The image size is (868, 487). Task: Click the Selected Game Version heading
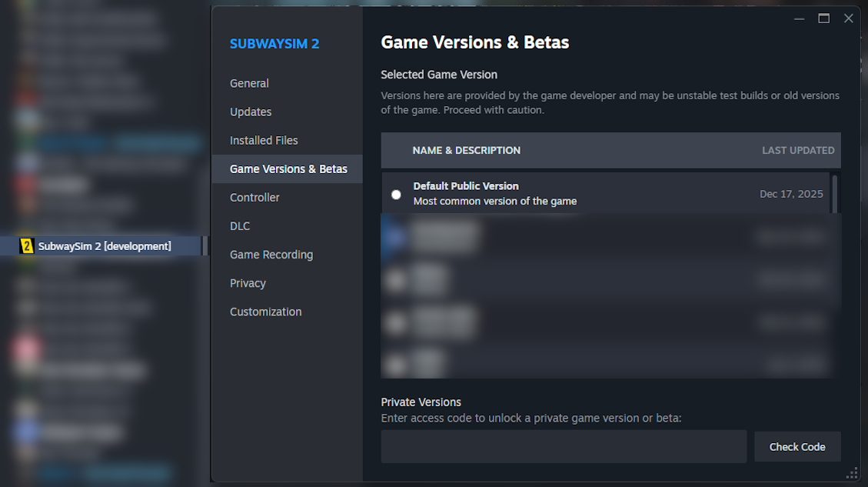[439, 74]
